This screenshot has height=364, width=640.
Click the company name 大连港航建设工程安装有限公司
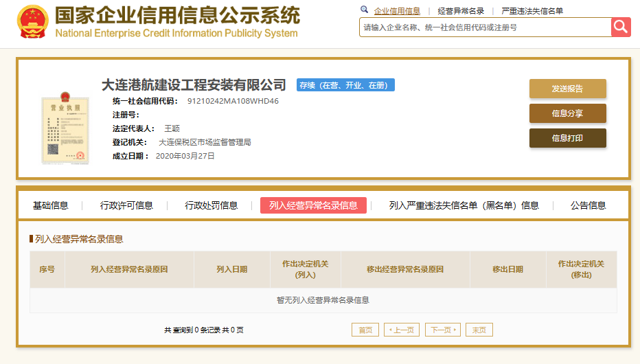tap(194, 85)
